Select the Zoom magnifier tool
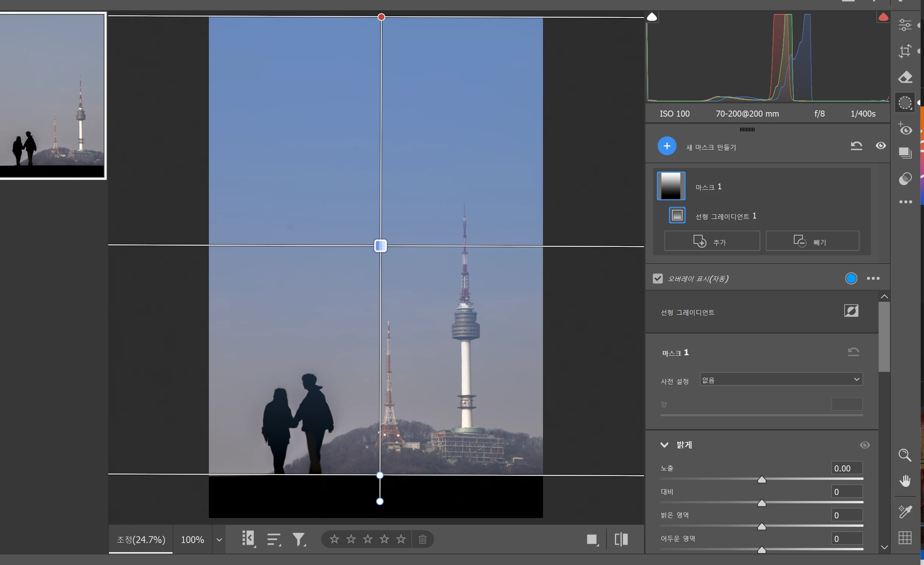Screen dimensions: 924x565 click(905, 455)
